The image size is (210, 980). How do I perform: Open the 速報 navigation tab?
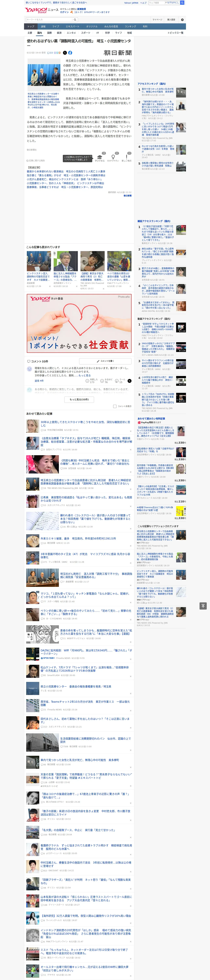click(x=43, y=27)
